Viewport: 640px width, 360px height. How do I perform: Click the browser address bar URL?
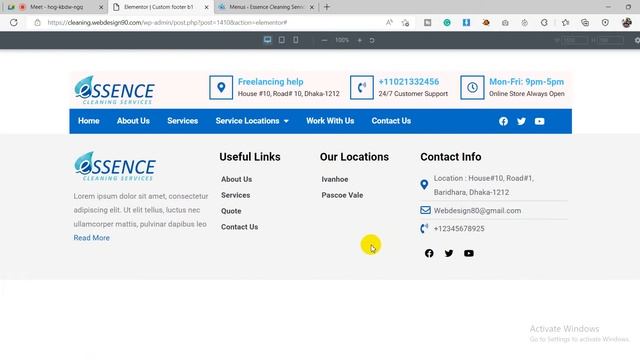click(167, 22)
